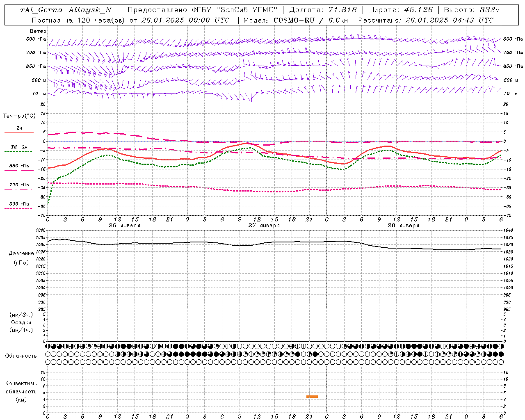Image resolution: width=525 pixels, height=420 pixels.
Task: Click the Td 2м dew point legend entry
Action: (x=19, y=147)
